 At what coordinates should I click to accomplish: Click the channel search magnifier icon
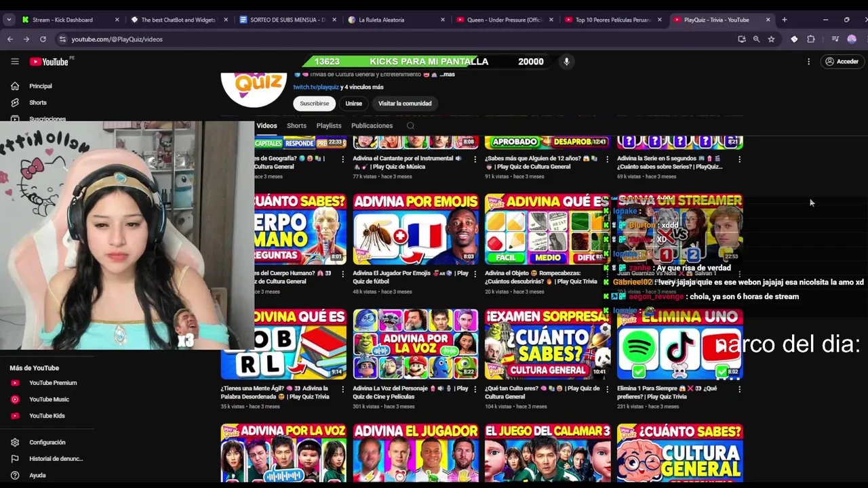point(410,125)
